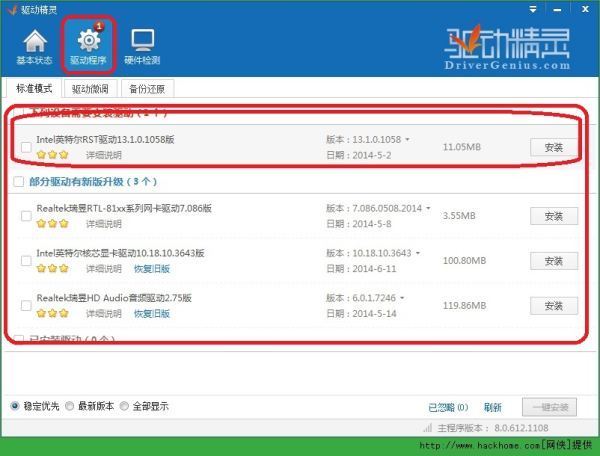The height and width of the screenshot is (456, 600).
Task: Switch to the 驱动微调 tab
Action: (90, 89)
